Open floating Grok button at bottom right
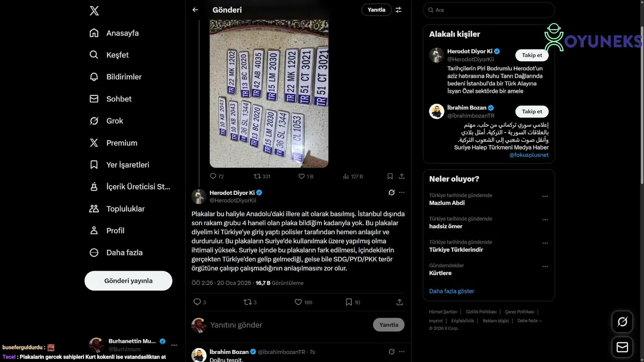This screenshot has width=644, height=362. [622, 322]
